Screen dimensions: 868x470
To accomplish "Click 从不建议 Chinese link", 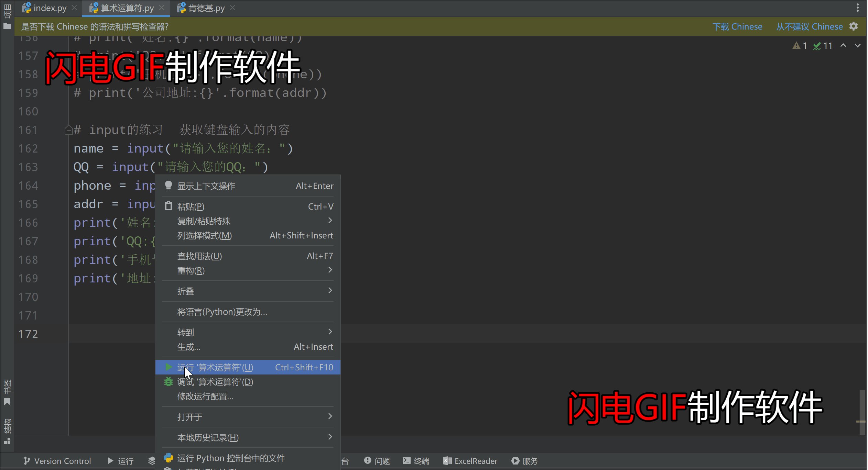I will click(x=809, y=26).
